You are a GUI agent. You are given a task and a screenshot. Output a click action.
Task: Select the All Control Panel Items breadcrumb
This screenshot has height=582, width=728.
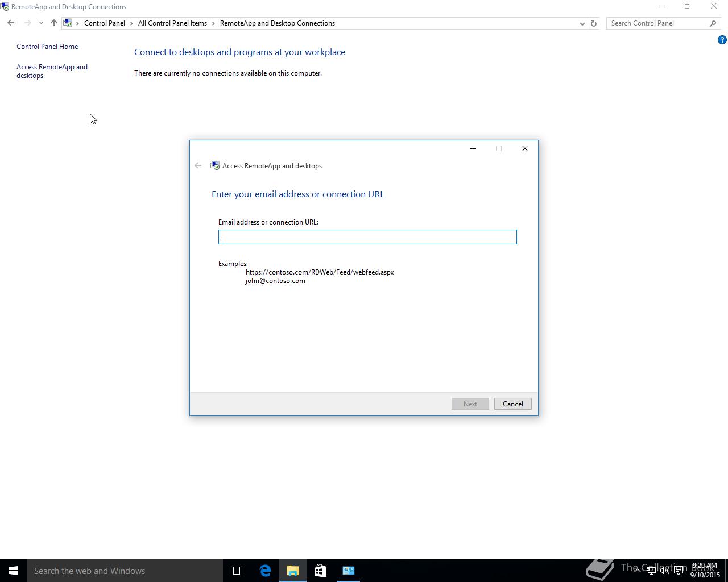pos(172,23)
